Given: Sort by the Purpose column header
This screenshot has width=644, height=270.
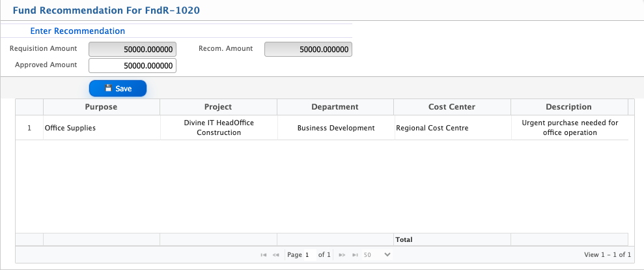Looking at the screenshot, I should pos(101,107).
